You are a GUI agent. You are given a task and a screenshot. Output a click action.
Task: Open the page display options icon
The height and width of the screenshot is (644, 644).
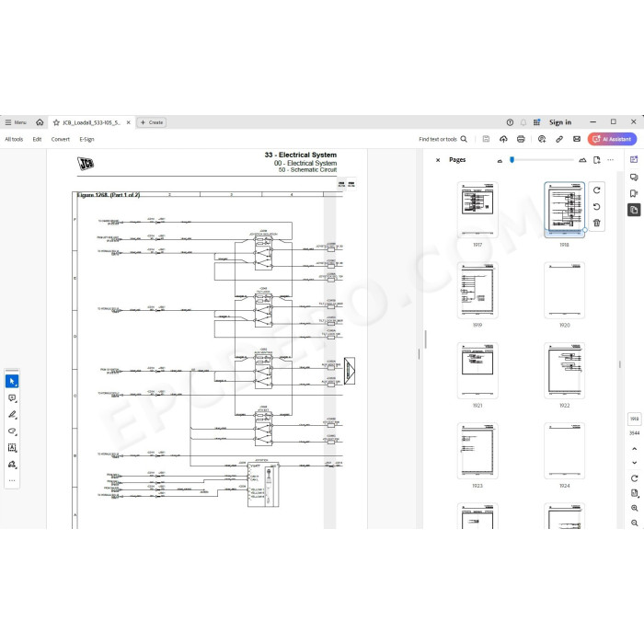634,493
